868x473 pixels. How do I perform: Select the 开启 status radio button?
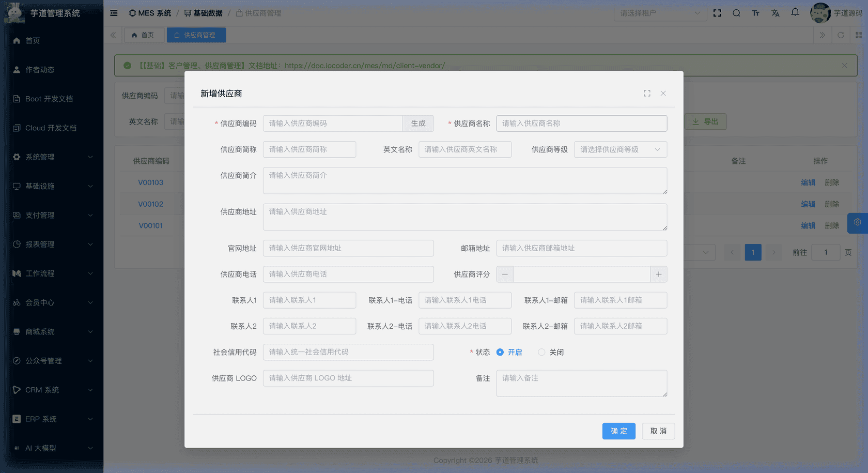pyautogui.click(x=500, y=352)
